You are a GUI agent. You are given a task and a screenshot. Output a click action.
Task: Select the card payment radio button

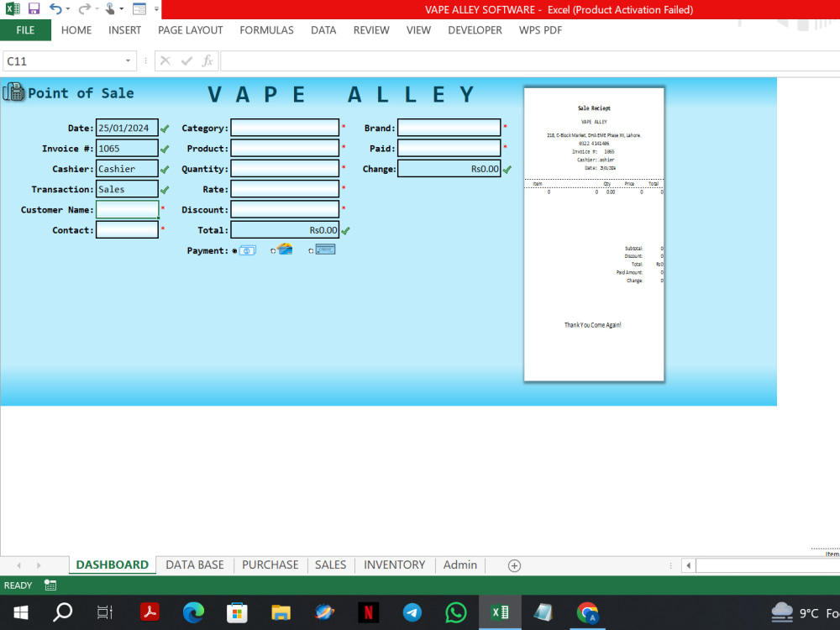(274, 249)
